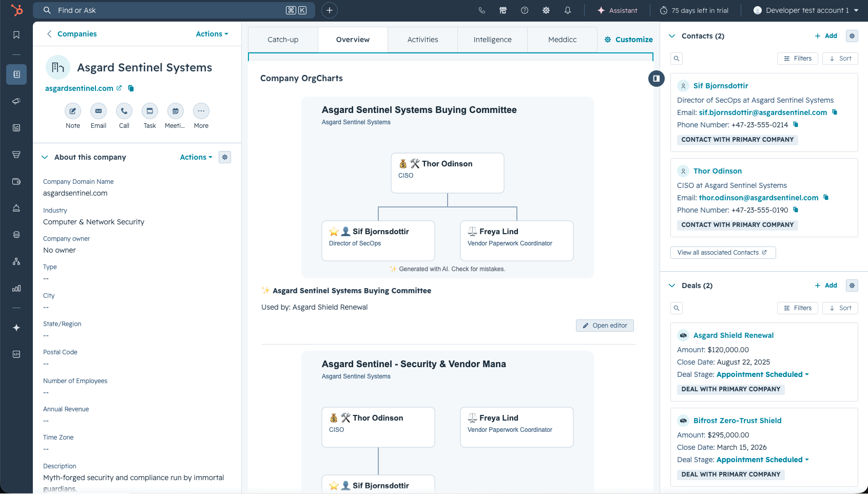
Task: Click the plus quick-create button in the top bar
Action: 330,10
